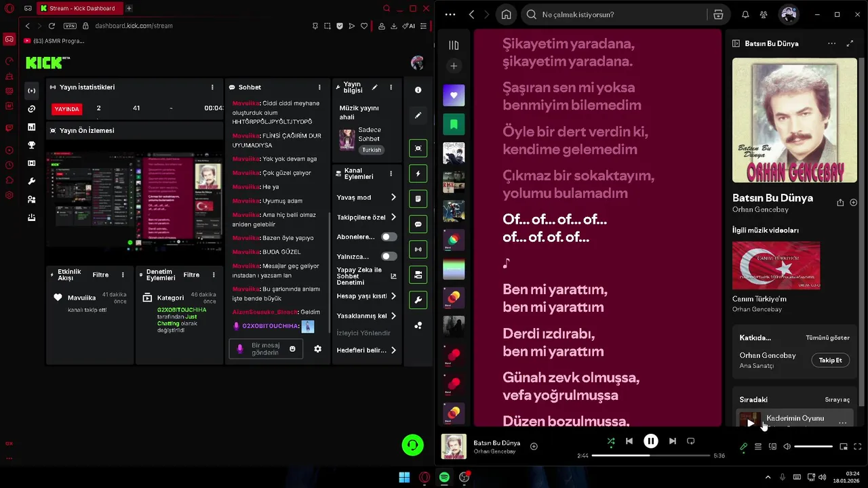The image size is (868, 488).
Task: Open the Kick stream sidebar icon
Action: point(31,91)
